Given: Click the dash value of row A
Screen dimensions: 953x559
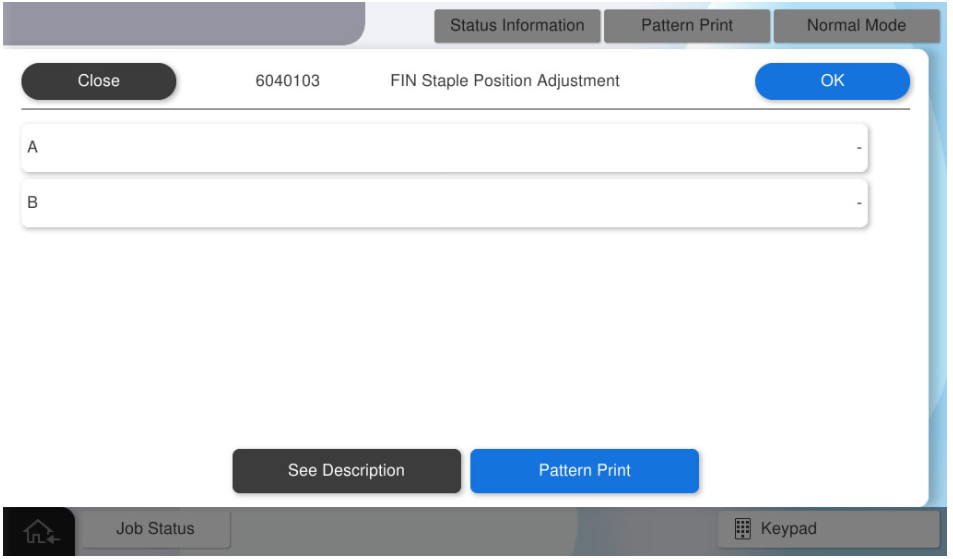Looking at the screenshot, I should 858,148.
